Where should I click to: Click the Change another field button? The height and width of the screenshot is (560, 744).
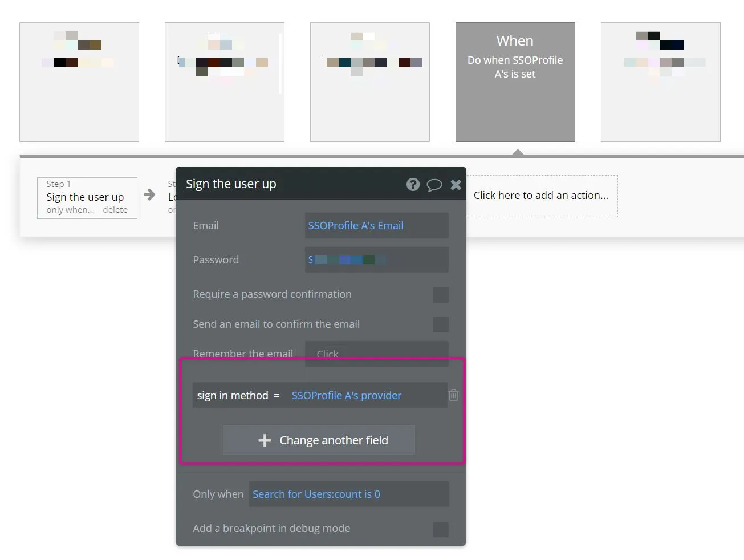click(319, 440)
